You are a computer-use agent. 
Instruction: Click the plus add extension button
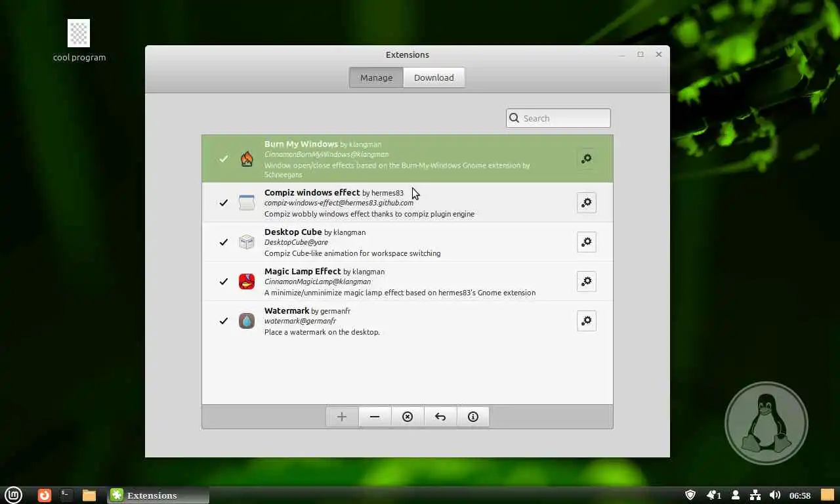[342, 417]
